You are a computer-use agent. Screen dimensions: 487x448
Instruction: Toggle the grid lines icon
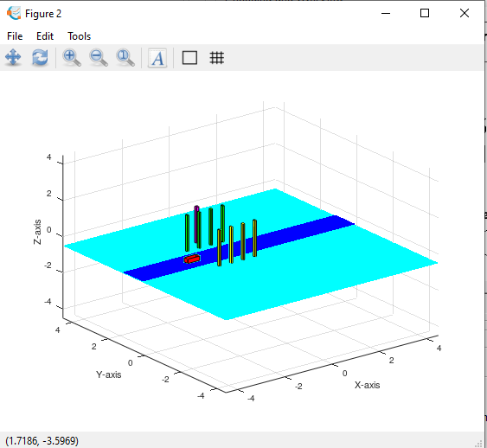tap(217, 58)
